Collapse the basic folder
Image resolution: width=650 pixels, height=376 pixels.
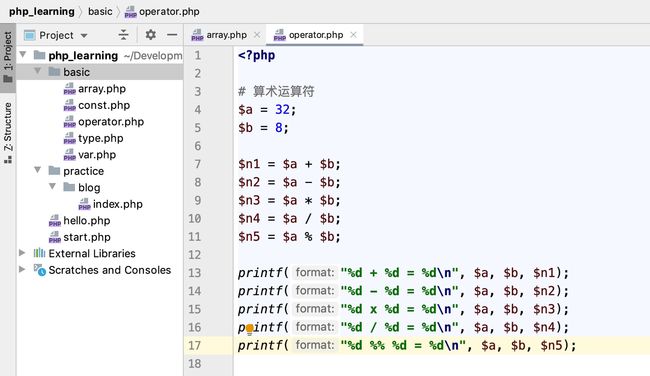pyautogui.click(x=38, y=71)
